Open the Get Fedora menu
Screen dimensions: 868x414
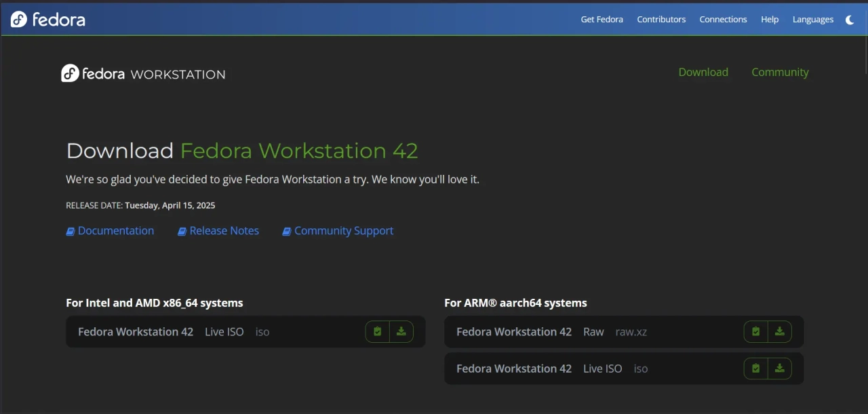click(601, 20)
